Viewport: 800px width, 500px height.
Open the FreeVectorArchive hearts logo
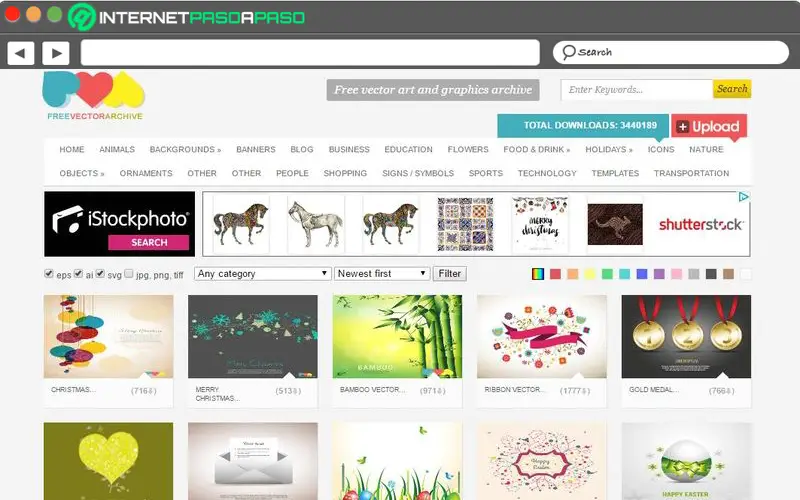tap(94, 96)
